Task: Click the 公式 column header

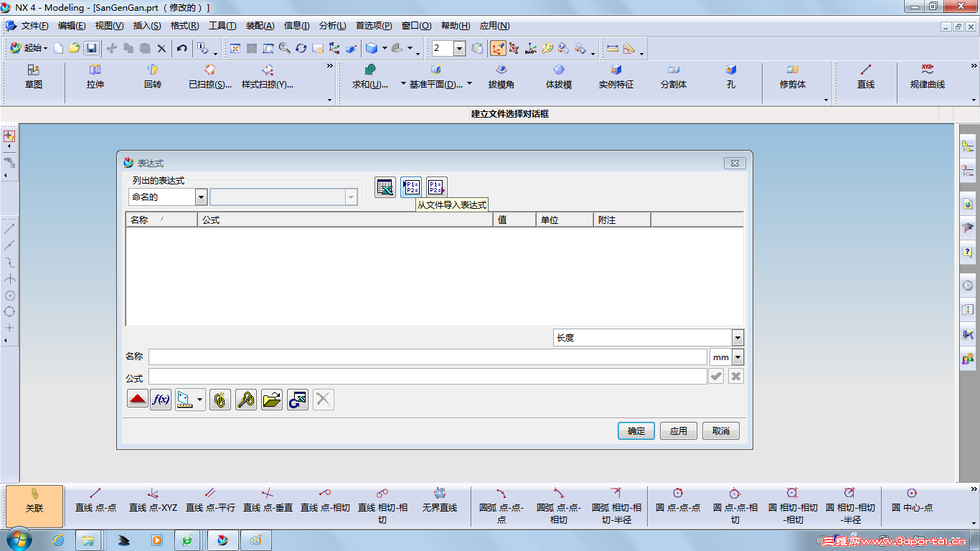Action: (345, 220)
